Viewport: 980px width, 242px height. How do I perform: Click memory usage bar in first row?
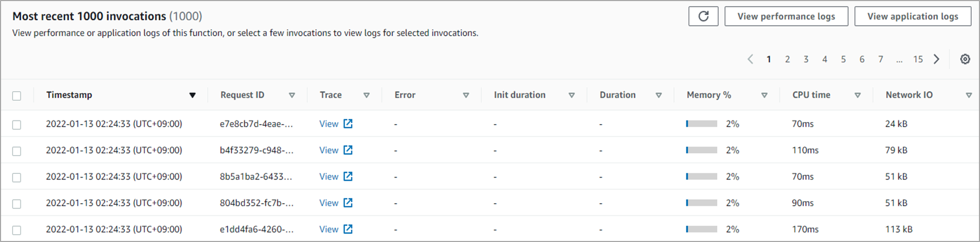click(701, 124)
